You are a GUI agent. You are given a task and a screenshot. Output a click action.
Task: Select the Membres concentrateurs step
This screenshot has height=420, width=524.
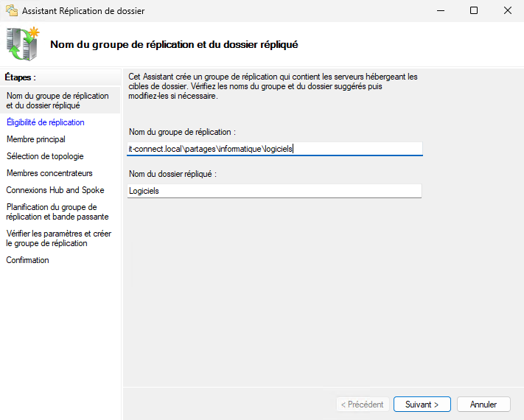[49, 173]
